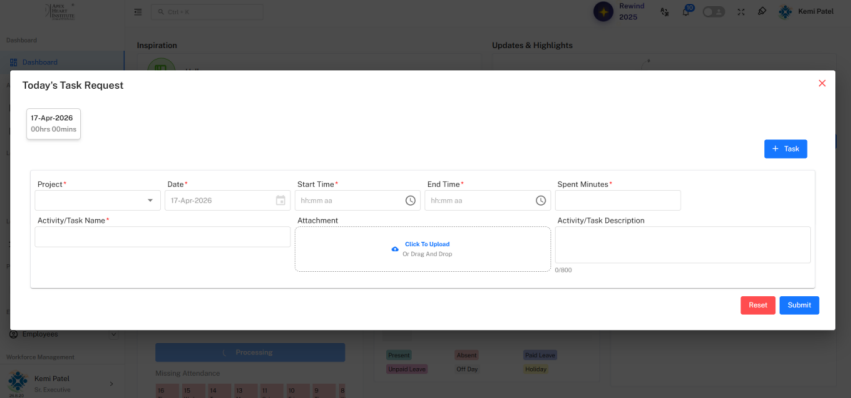Click the language translate icon
Viewport: 851px width, 398px height.
coord(664,12)
